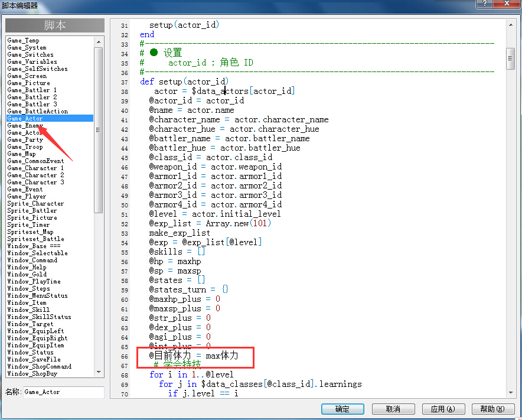Open the Window_ShopBuy script

pyautogui.click(x=32, y=374)
